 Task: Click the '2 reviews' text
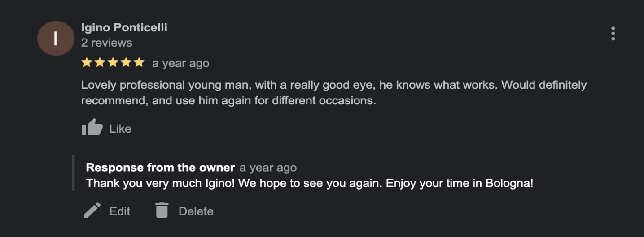(x=107, y=43)
